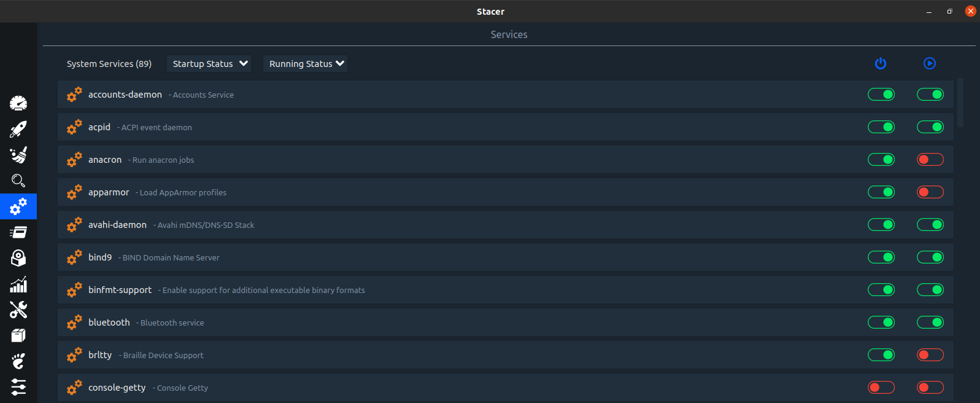The image size is (980, 403).
Task: Click the Services page heading
Action: 509,34
